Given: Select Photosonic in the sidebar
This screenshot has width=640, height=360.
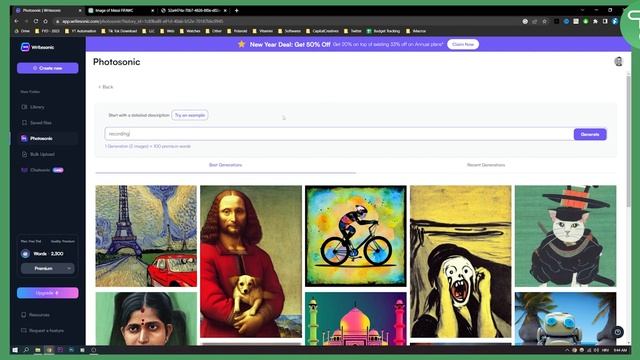Looking at the screenshot, I should (41, 138).
